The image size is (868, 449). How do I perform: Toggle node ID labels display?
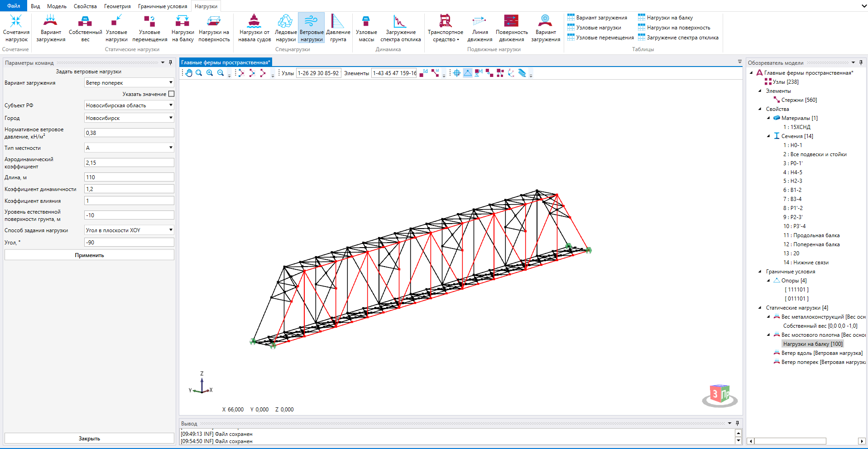(x=423, y=73)
